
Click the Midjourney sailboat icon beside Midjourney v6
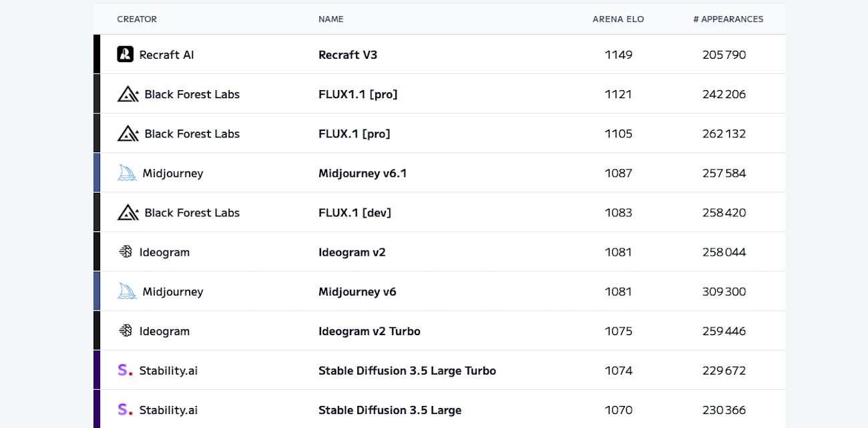[127, 291]
